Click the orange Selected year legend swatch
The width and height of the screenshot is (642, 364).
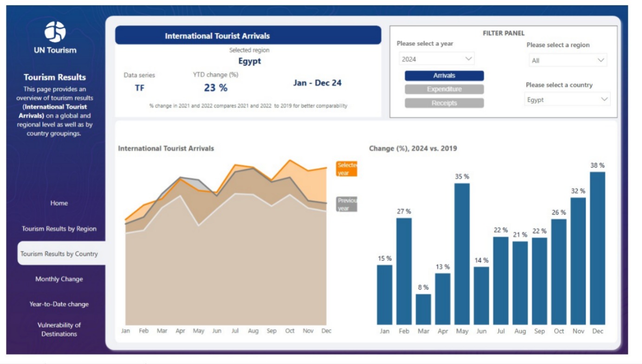[346, 169]
